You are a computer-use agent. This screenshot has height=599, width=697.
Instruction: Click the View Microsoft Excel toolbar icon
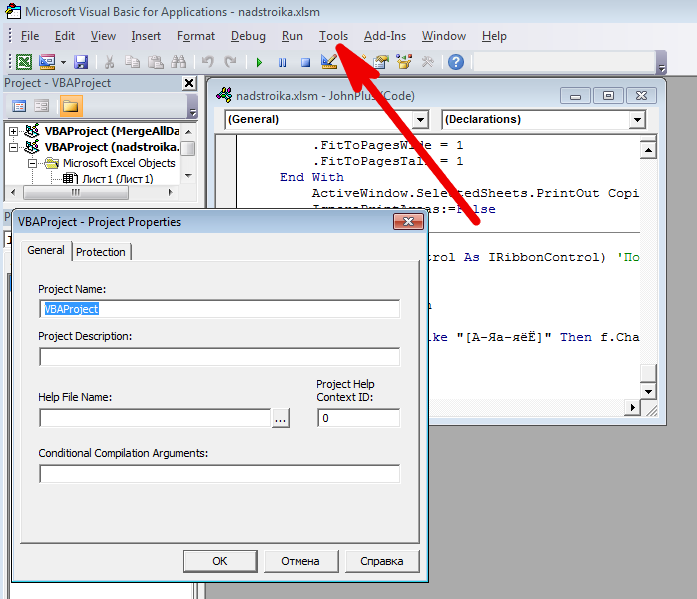(x=24, y=62)
